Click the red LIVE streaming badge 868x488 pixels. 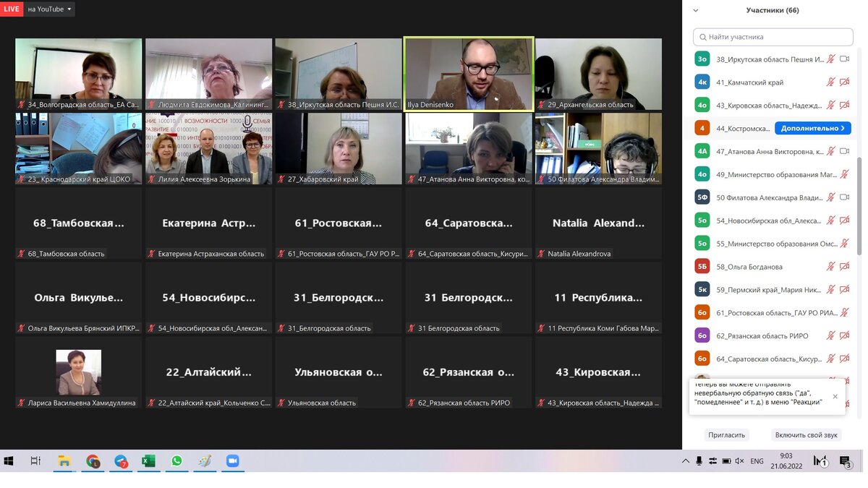(x=12, y=9)
